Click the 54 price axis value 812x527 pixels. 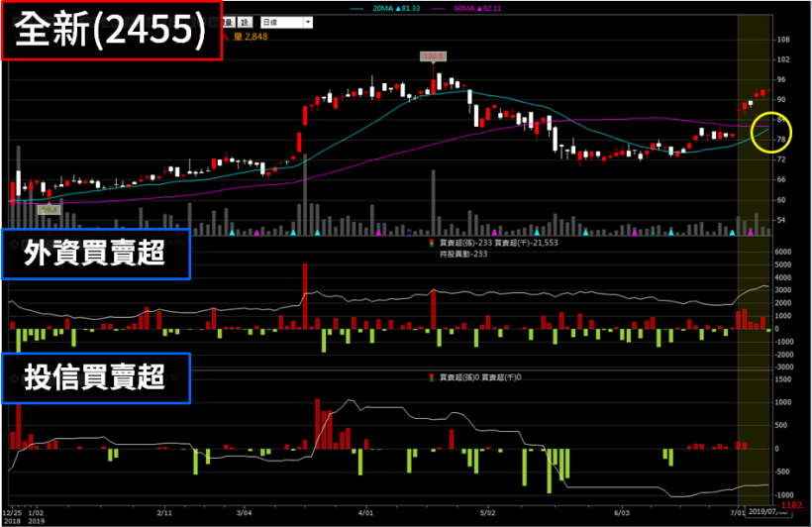pyautogui.click(x=781, y=220)
